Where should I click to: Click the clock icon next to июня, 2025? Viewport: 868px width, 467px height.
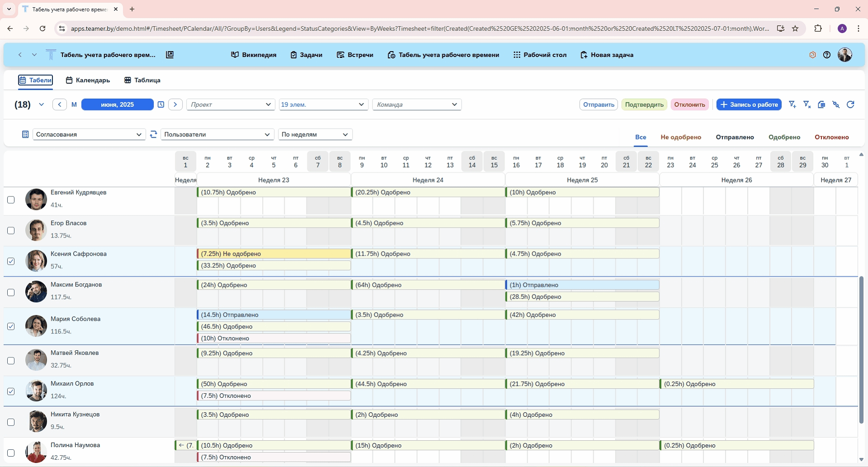(x=161, y=105)
